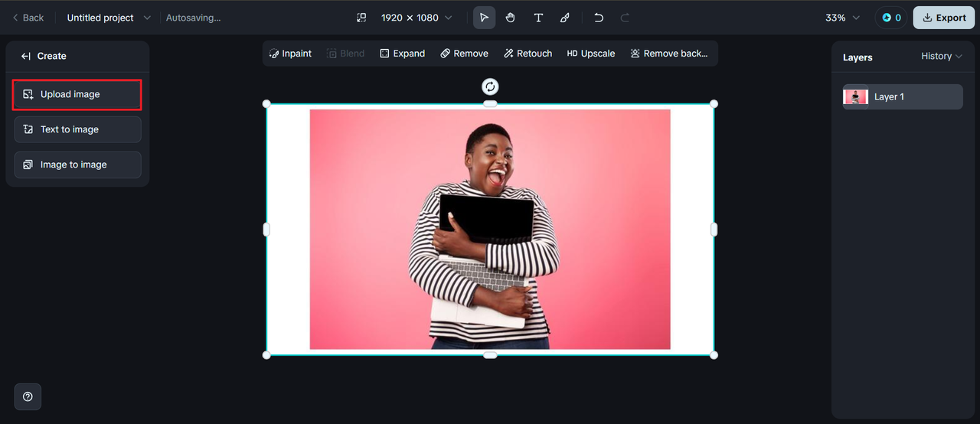This screenshot has height=424, width=980.
Task: Open the Untitled project name dropdown
Action: point(109,18)
